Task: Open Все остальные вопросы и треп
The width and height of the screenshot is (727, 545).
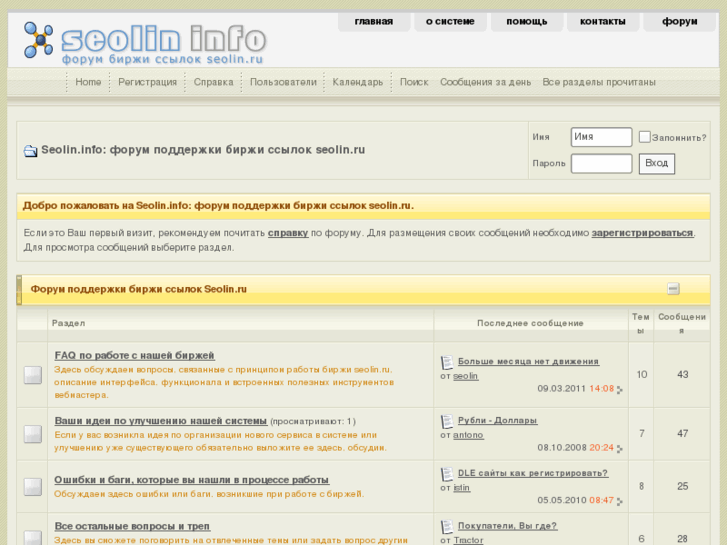Action: (132, 526)
